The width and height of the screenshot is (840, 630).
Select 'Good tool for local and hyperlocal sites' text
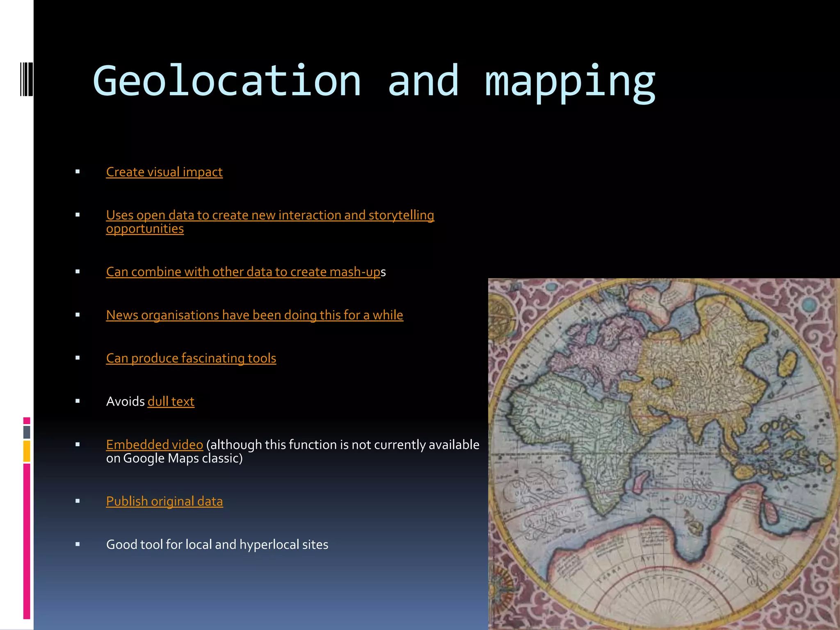coord(217,544)
